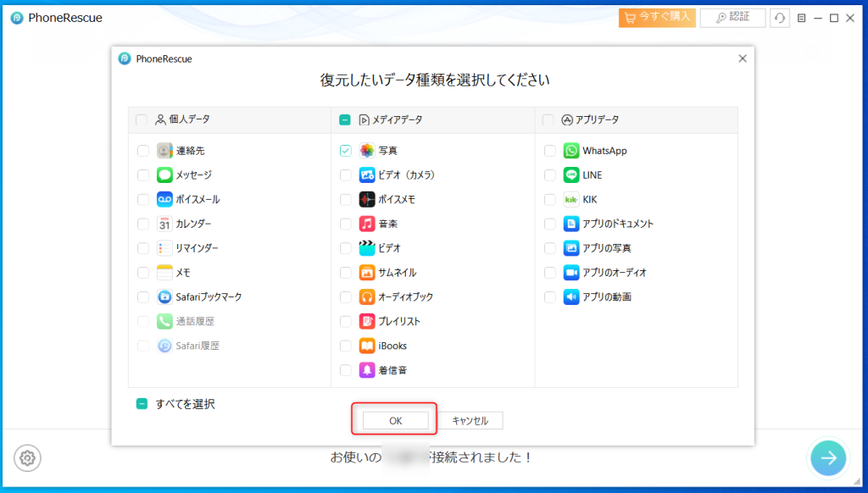Click the refresh icon in title bar
868x493 pixels.
coord(780,19)
